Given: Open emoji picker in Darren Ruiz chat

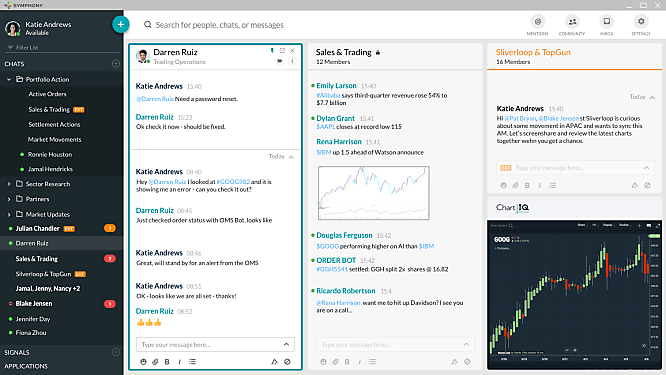Looking at the screenshot, I should [144, 362].
